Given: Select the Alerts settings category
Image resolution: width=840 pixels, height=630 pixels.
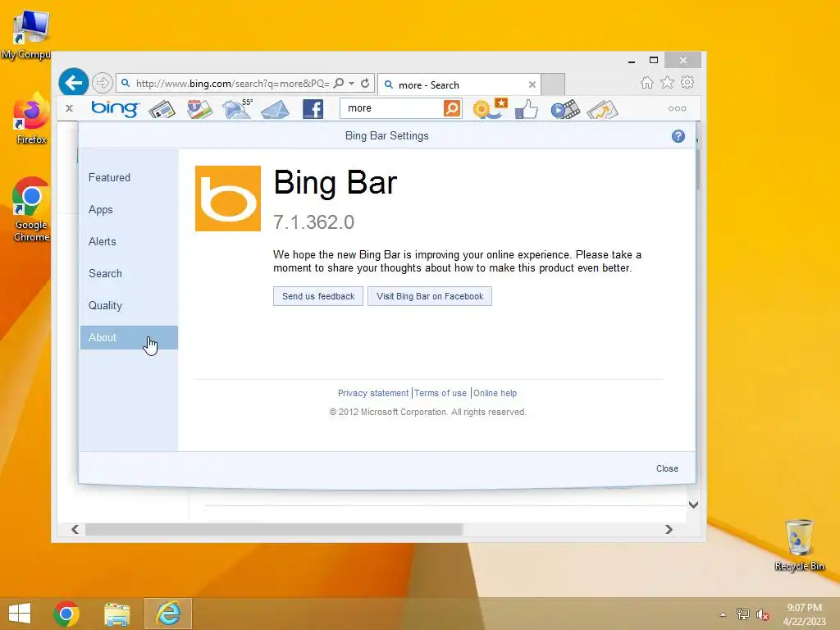Looking at the screenshot, I should 129,242.
